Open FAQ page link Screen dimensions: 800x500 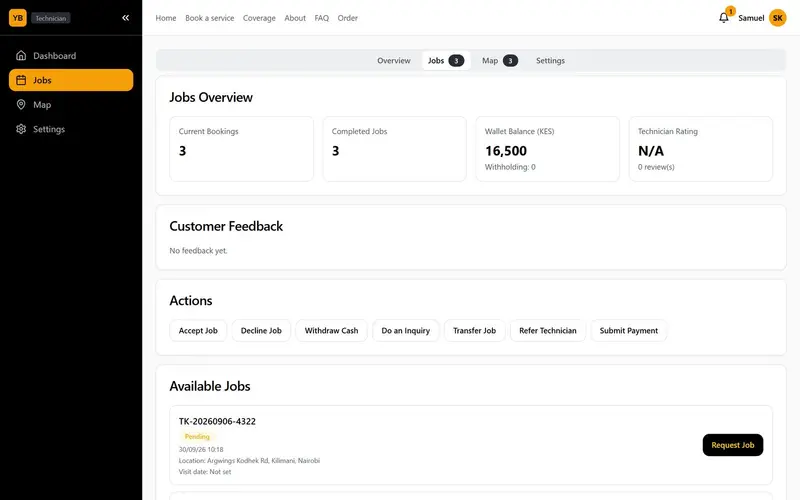[x=321, y=18]
